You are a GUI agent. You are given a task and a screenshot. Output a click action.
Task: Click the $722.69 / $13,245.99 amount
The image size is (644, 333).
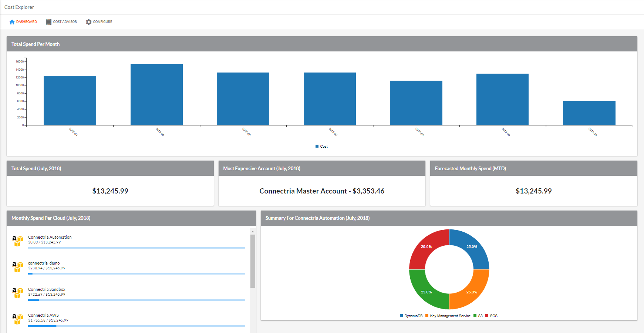click(x=47, y=295)
